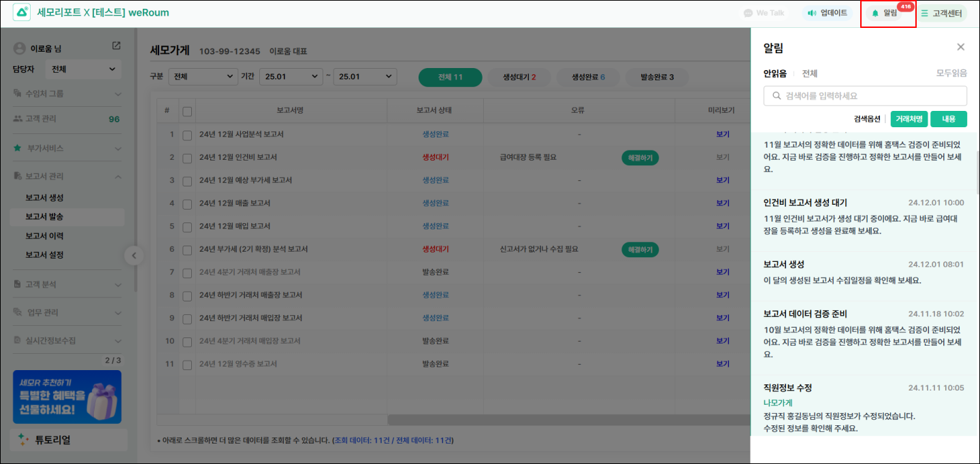This screenshot has width=980, height=464.
Task: Open the 보고서 생성 notification
Action: 864,276
